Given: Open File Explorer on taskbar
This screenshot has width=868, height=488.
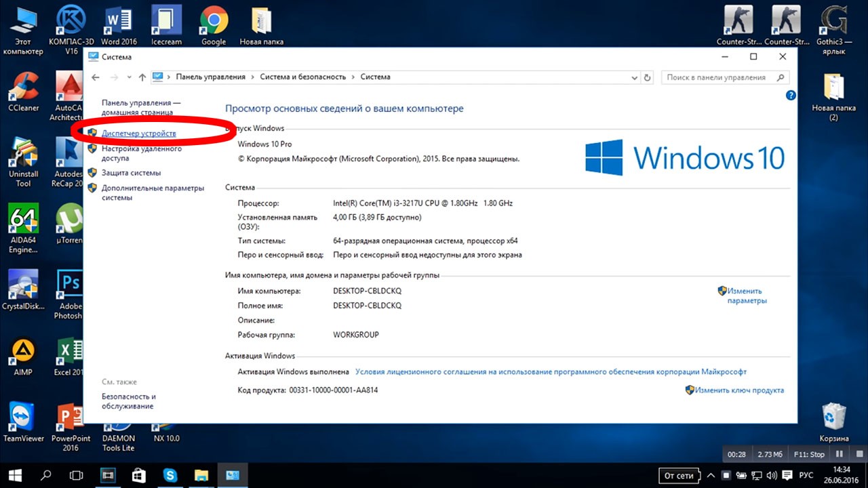Looking at the screenshot, I should [201, 474].
